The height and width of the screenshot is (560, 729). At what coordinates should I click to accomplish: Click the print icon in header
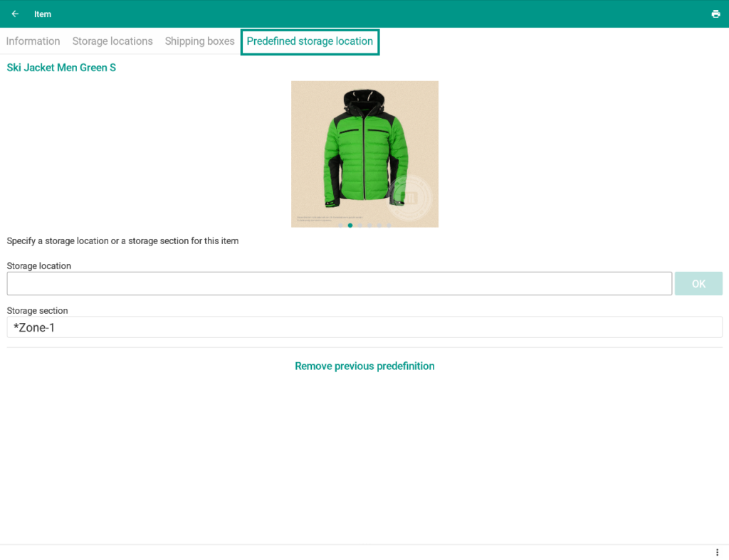pyautogui.click(x=715, y=14)
